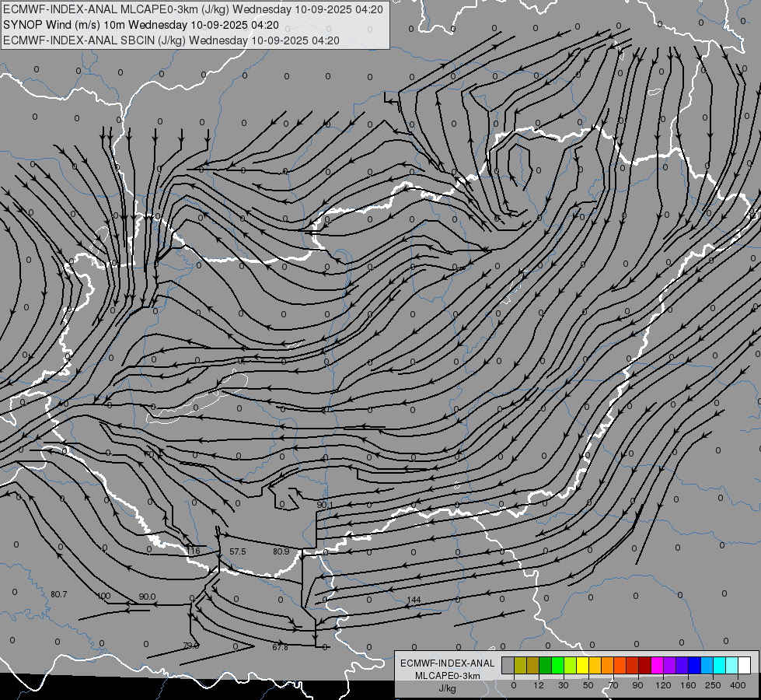Click the 79.0 value on the map
The height and width of the screenshot is (700, 761).
click(191, 646)
